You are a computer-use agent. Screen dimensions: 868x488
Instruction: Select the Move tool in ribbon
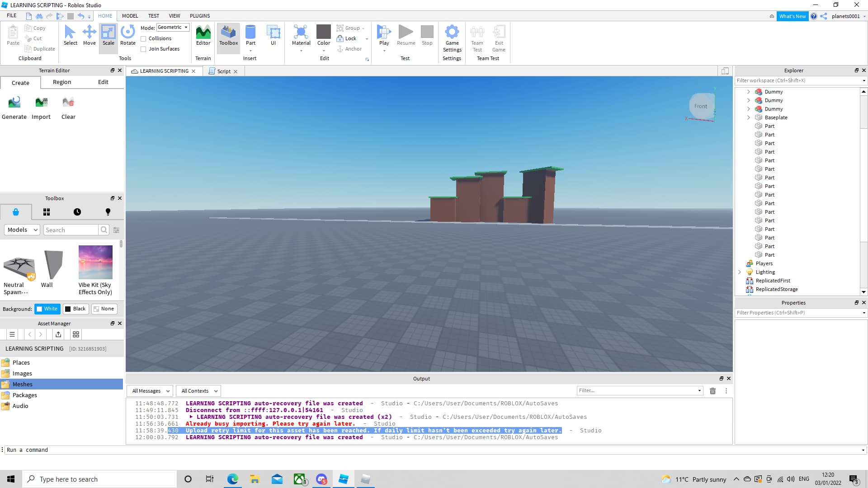tap(89, 35)
